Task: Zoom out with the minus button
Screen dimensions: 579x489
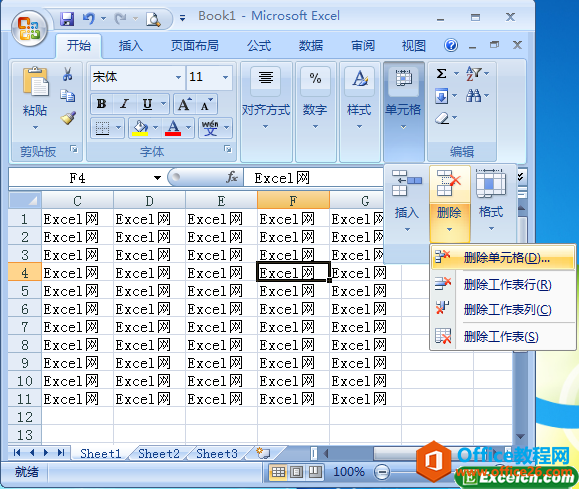Action: [x=382, y=472]
